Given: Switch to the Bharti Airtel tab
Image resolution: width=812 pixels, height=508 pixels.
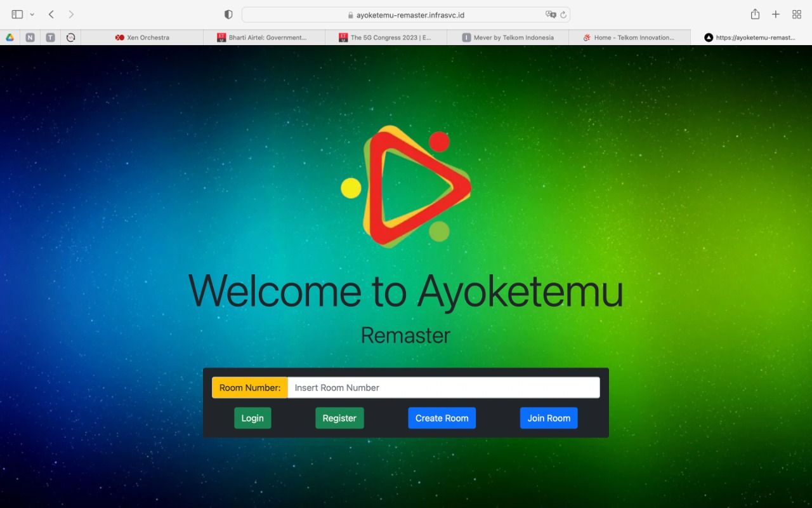Looking at the screenshot, I should pos(264,37).
